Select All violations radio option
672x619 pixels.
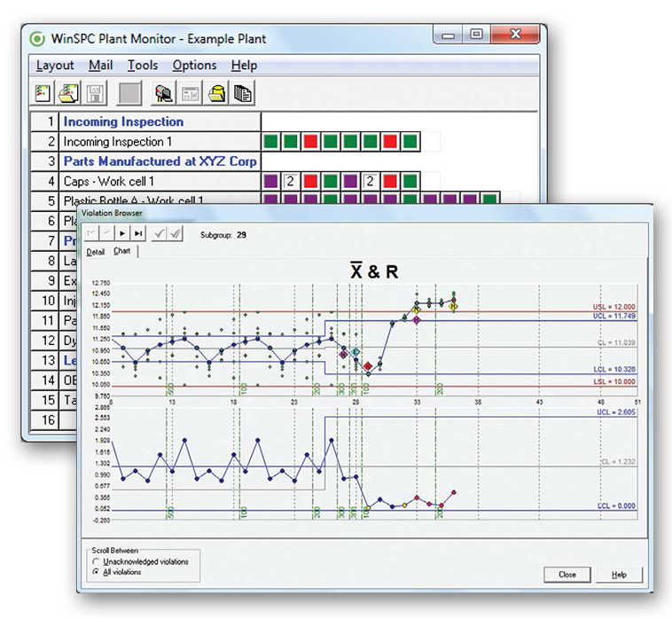96,572
